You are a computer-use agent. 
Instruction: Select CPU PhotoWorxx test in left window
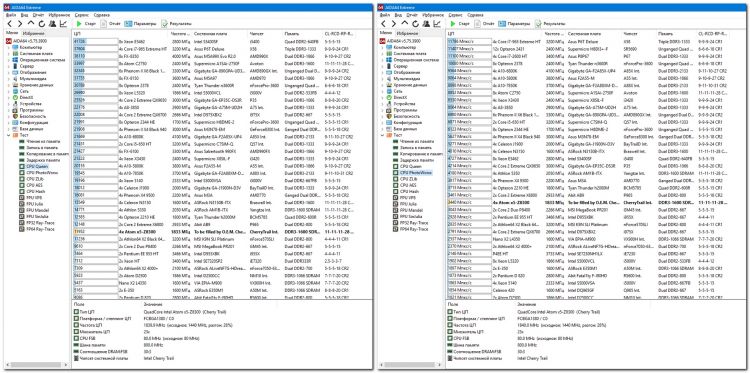coord(42,173)
